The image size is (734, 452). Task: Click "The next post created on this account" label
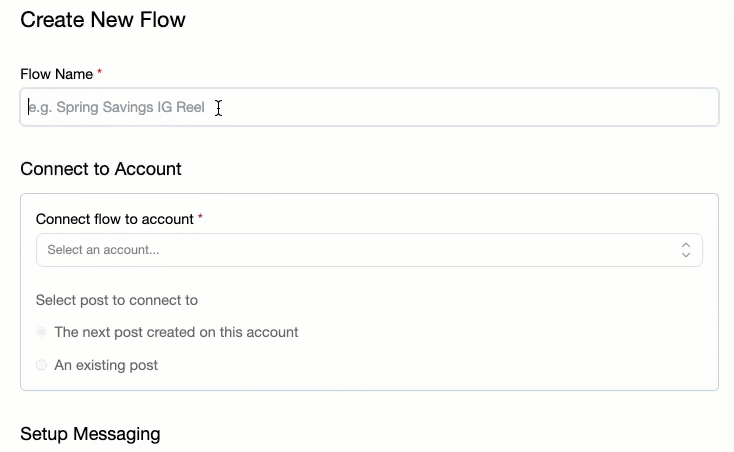coord(176,332)
